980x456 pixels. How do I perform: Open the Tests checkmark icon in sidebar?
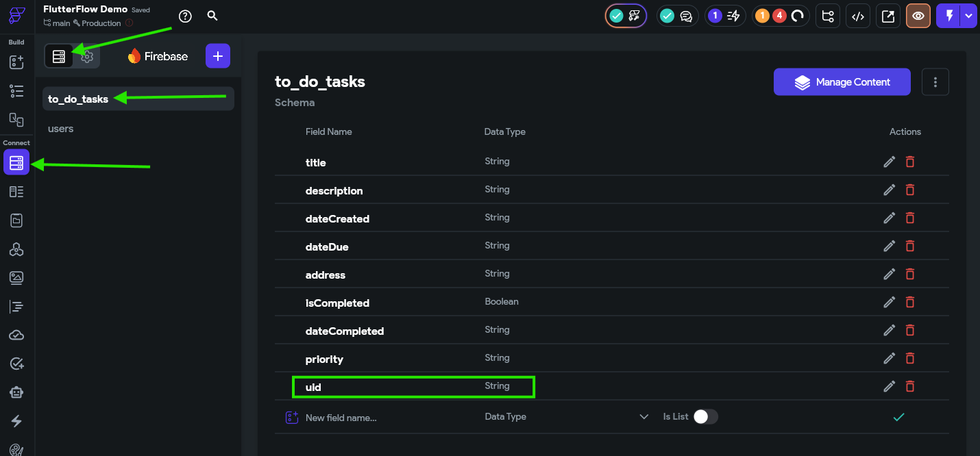pyautogui.click(x=16, y=364)
